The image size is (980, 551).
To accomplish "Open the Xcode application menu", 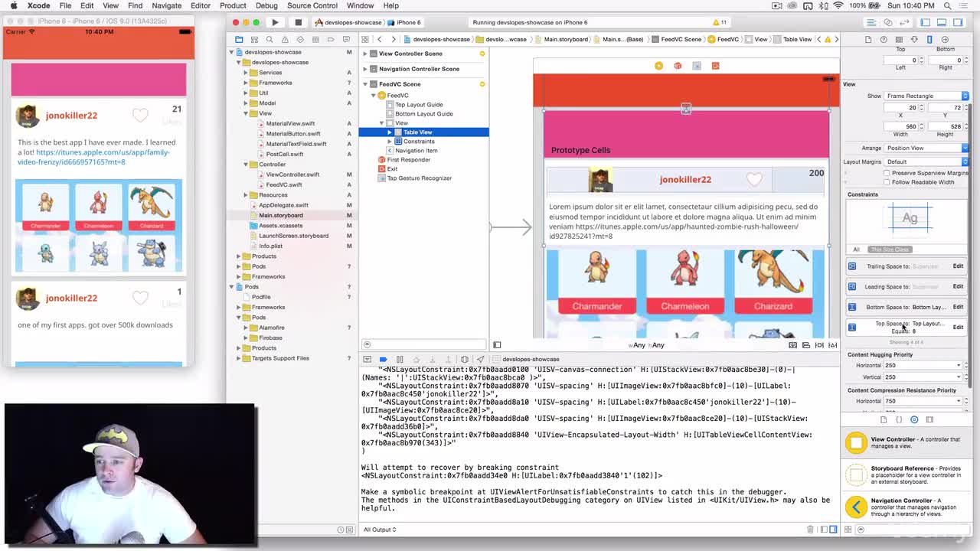I will (38, 5).
